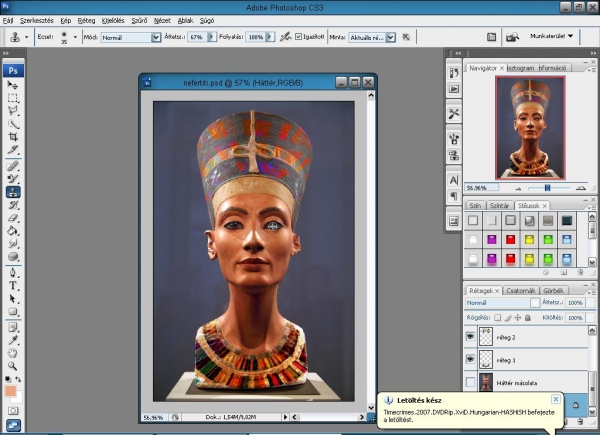Open the Átlátsz. opacity slider arrow
Image resolution: width=600 pixels, height=435 pixels.
tap(211, 37)
